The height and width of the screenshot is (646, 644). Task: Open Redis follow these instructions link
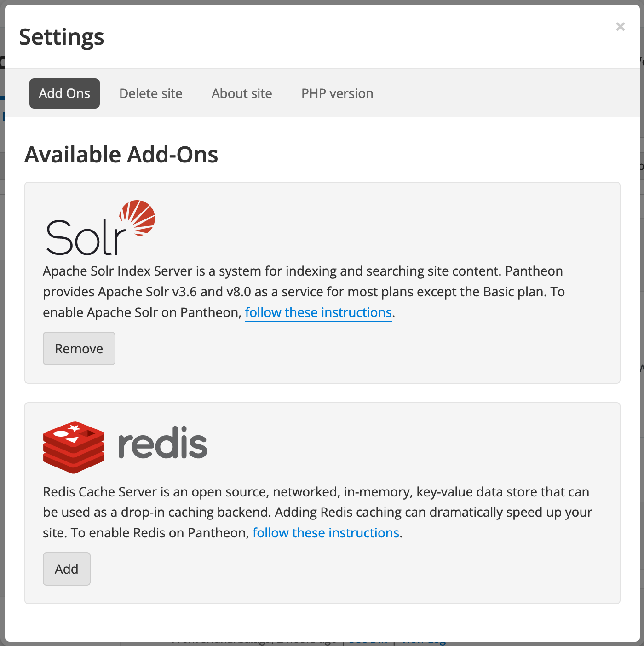(x=326, y=533)
